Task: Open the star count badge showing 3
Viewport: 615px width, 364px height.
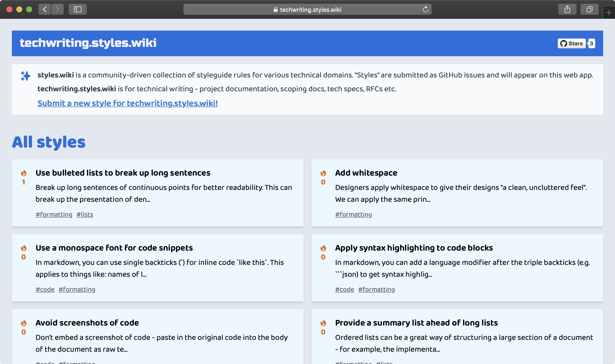Action: tap(592, 43)
